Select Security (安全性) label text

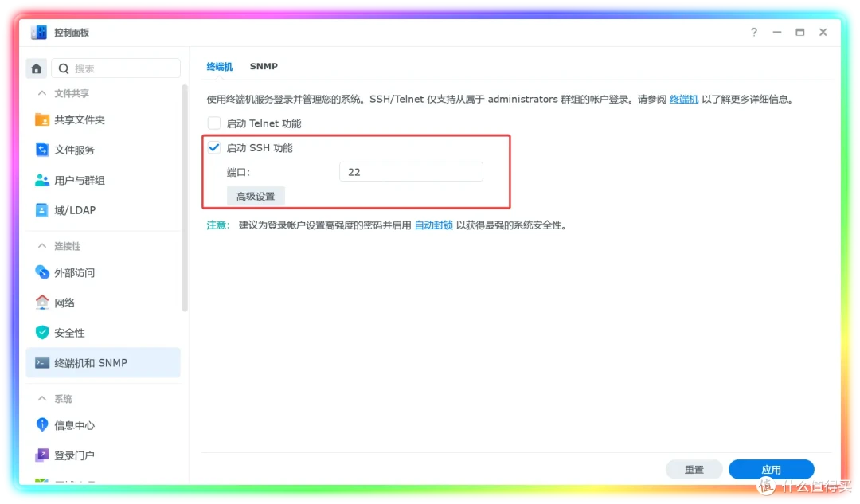69,333
